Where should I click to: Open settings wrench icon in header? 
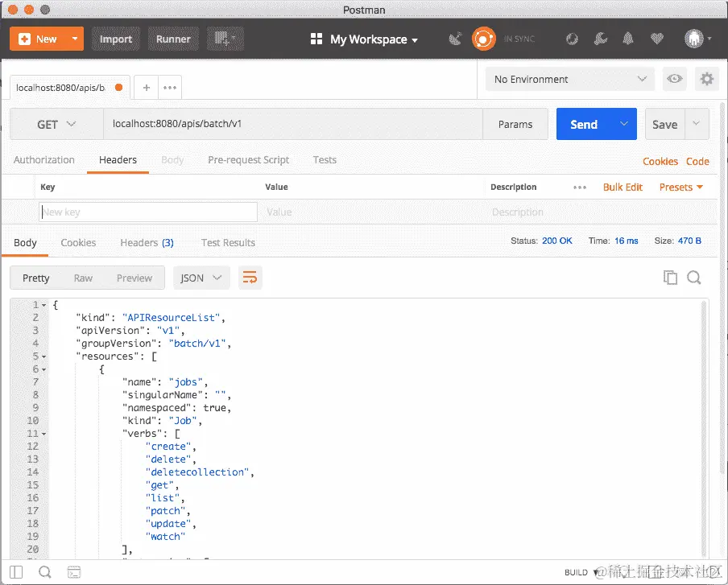[x=600, y=39]
